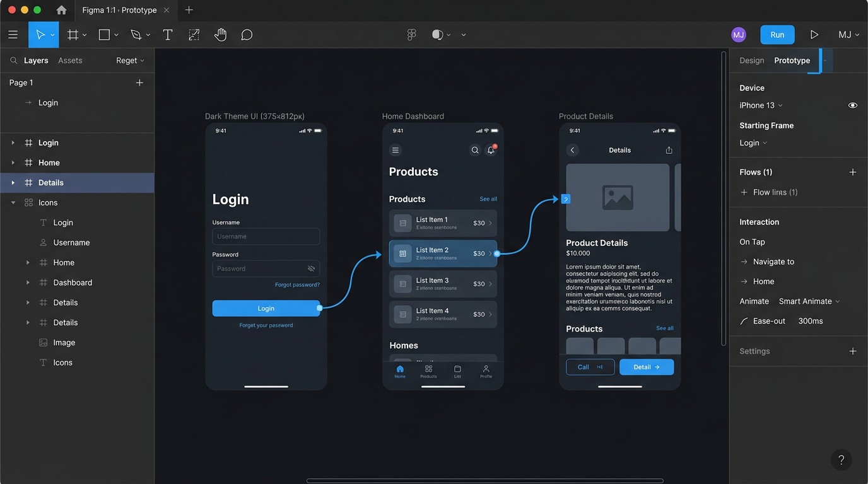Open the help question mark button
The image size is (868, 484).
(842, 460)
